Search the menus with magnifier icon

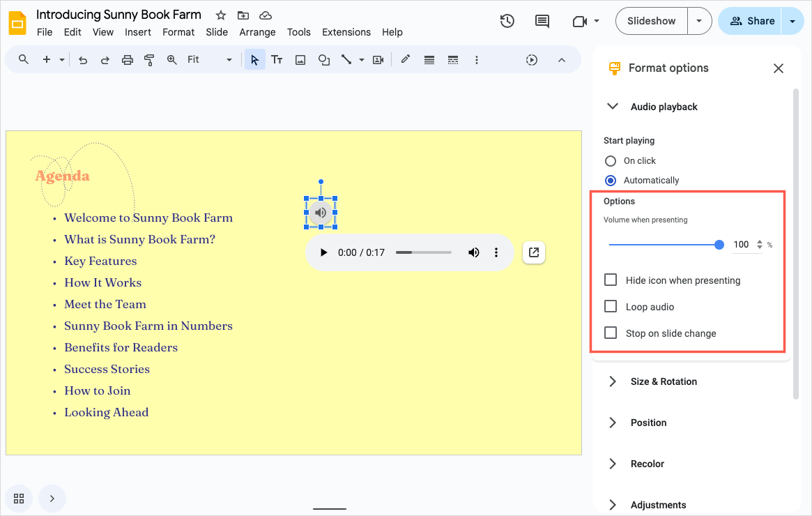coord(23,59)
